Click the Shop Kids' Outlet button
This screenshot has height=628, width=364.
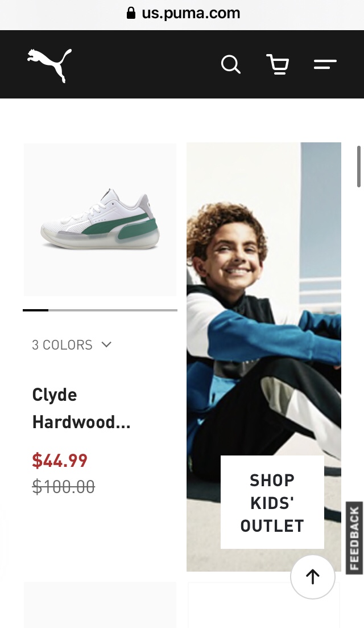coord(272,502)
